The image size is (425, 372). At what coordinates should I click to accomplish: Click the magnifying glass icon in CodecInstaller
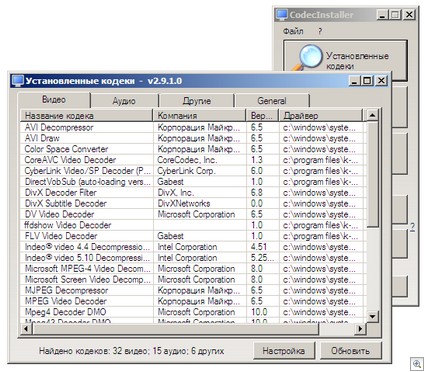pyautogui.click(x=307, y=57)
